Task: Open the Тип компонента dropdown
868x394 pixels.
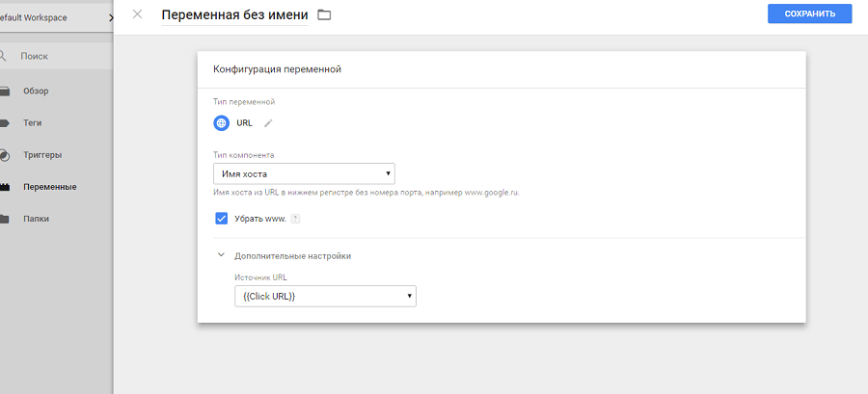Action: (x=304, y=173)
